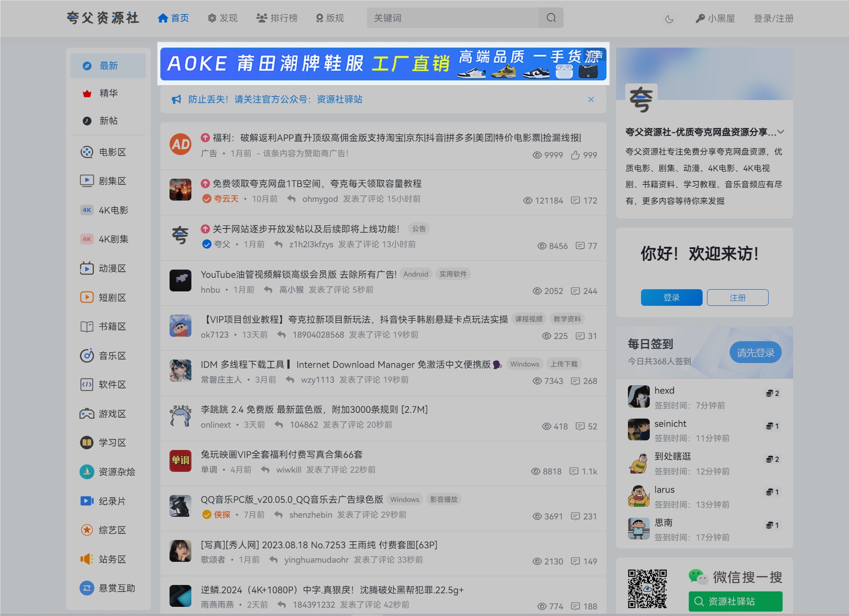
Task: Open 排行榜 rankings page
Action: [x=277, y=18]
